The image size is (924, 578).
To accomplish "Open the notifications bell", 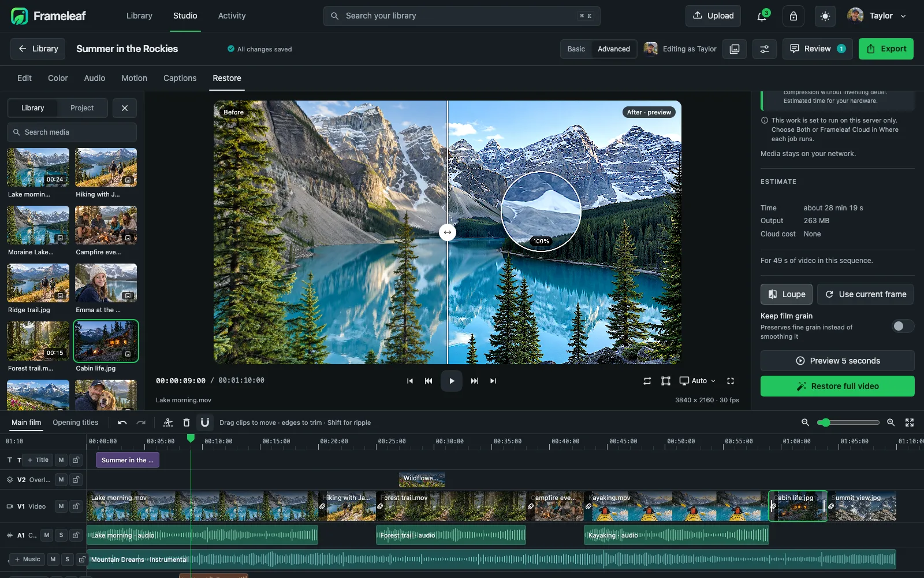I will pyautogui.click(x=762, y=16).
